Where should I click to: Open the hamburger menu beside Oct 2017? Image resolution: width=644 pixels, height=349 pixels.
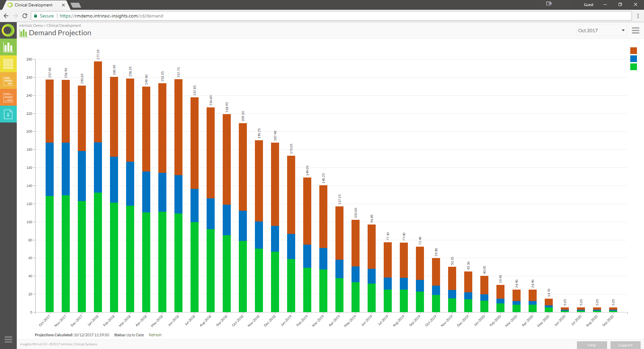coord(635,31)
